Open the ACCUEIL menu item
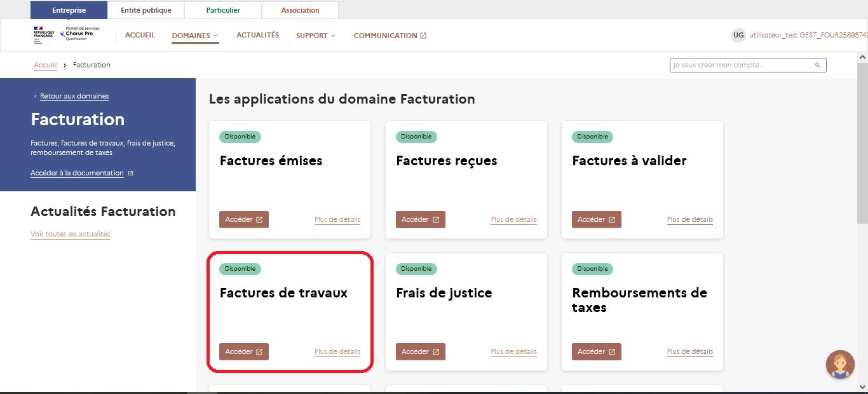The width and height of the screenshot is (868, 394). [x=140, y=35]
